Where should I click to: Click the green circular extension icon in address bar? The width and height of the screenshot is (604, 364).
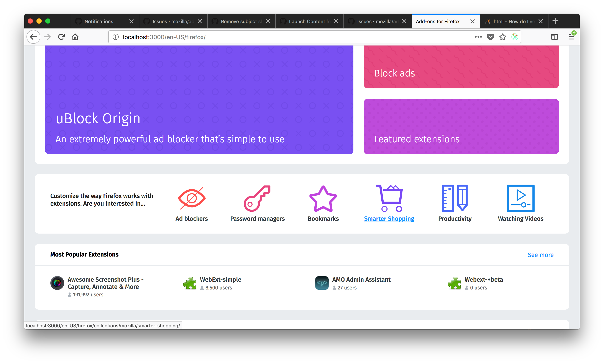click(x=515, y=37)
